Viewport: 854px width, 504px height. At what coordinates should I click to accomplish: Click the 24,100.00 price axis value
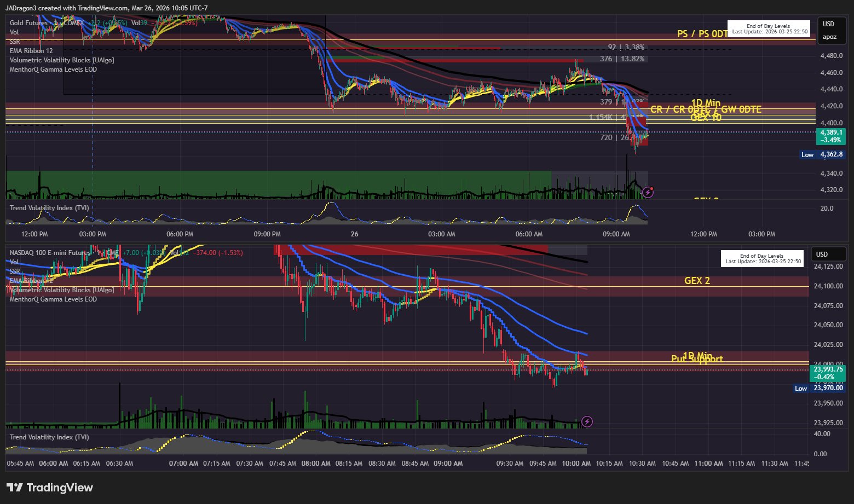coord(828,286)
